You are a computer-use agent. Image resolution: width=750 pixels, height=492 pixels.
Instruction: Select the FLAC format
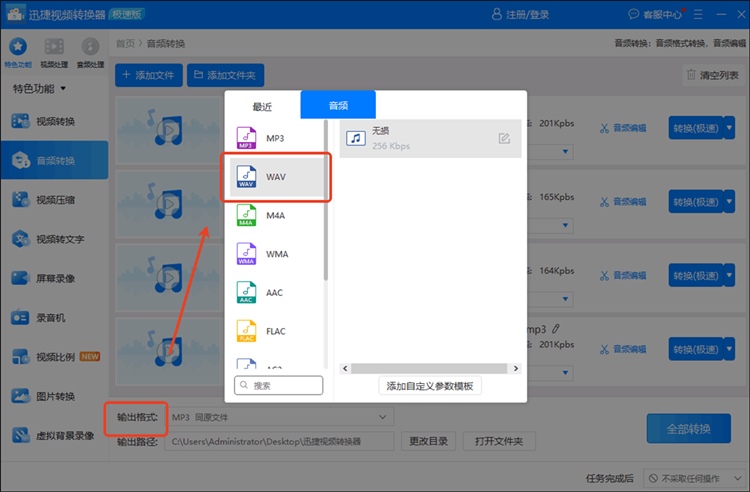[276, 331]
